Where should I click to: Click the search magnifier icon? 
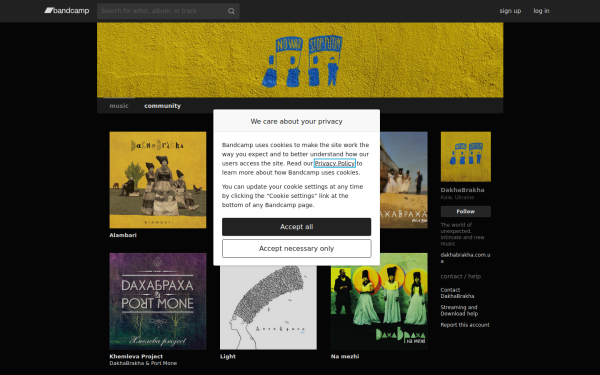click(x=231, y=11)
